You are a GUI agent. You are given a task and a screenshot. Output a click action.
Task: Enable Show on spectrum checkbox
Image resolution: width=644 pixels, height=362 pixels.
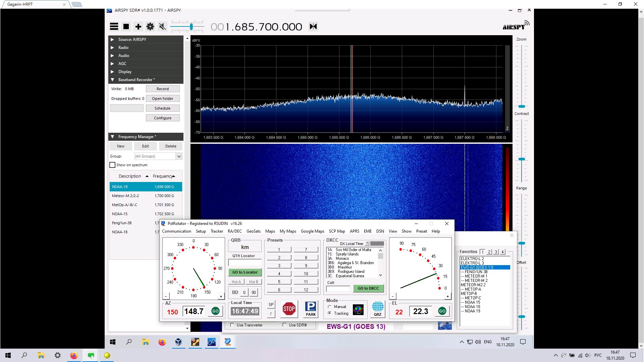112,165
